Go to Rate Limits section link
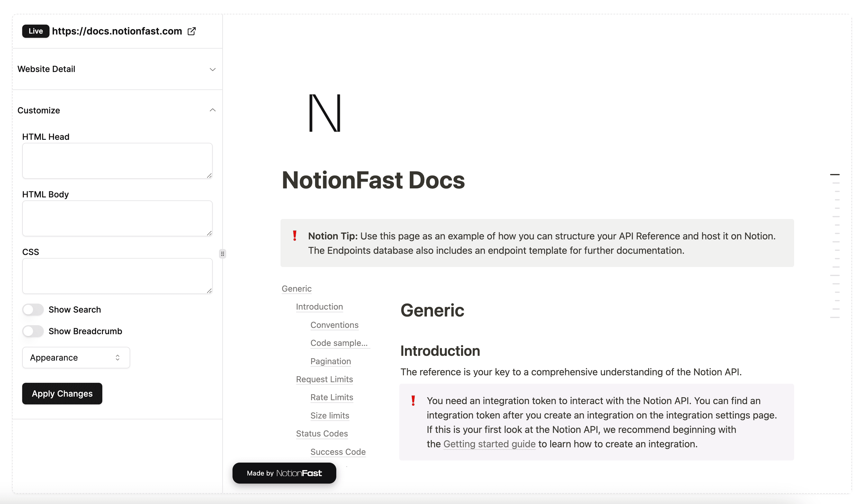 [331, 397]
